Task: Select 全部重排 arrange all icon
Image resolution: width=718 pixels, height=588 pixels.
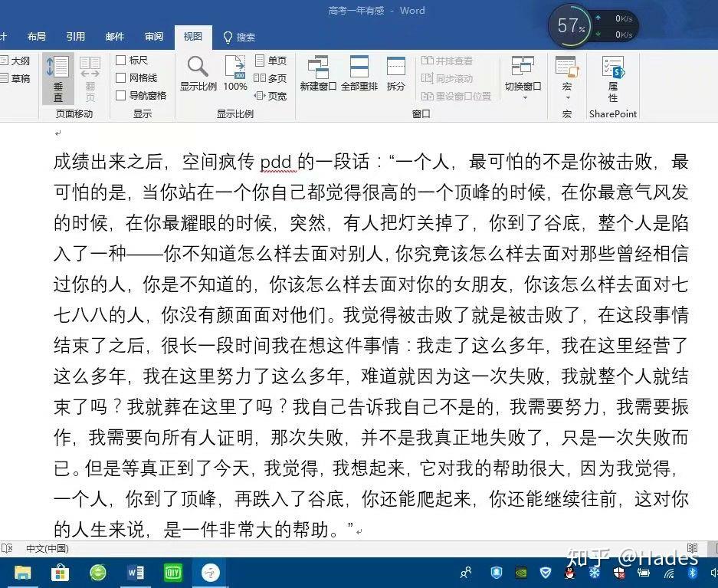Action: (x=359, y=74)
